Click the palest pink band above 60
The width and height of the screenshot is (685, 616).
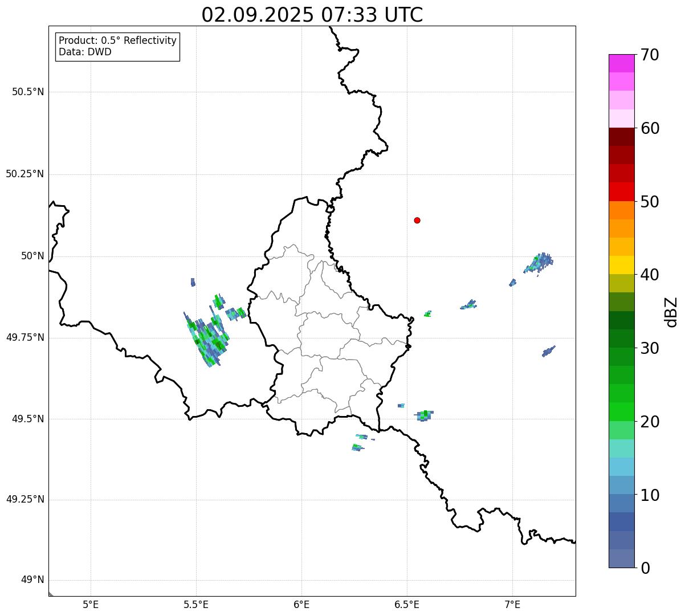pos(621,119)
